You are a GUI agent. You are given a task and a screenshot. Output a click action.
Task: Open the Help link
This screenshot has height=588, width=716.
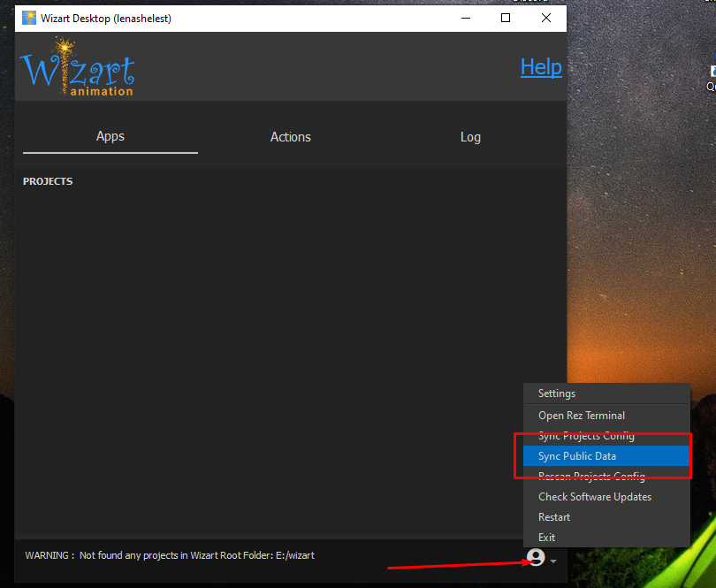point(541,67)
